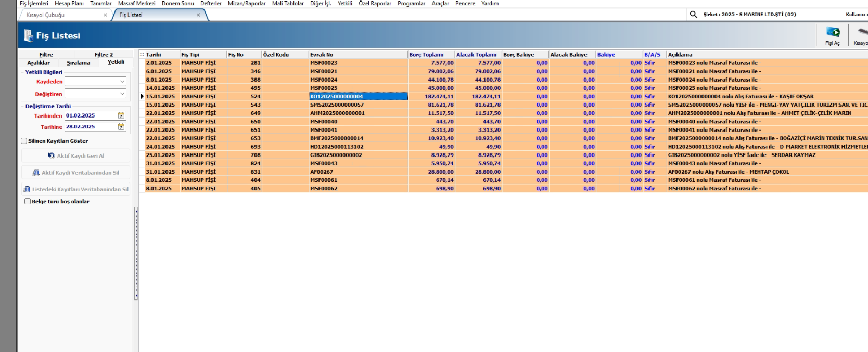The height and width of the screenshot is (352, 868).
Task: Close the Kısayol Çubuğu tab
Action: [105, 15]
